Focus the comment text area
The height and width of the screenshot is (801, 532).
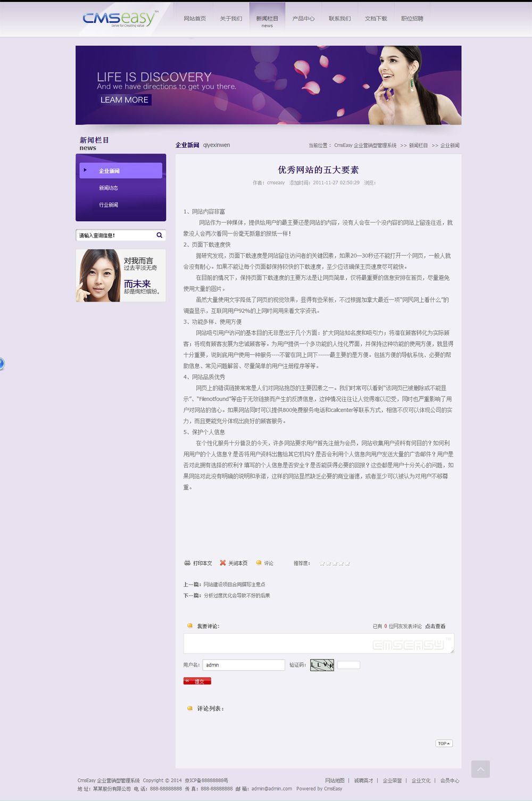point(319,644)
